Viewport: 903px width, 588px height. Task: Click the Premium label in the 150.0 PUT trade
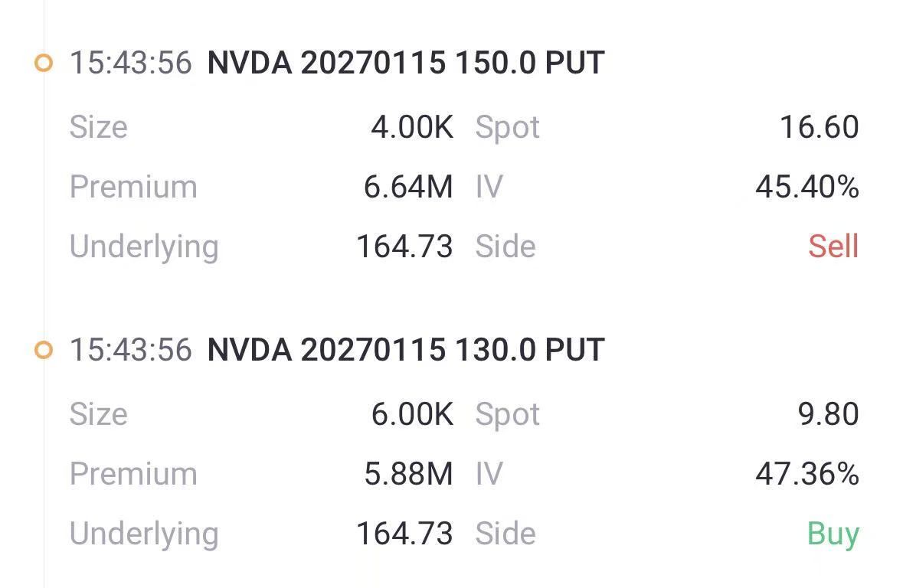[133, 187]
